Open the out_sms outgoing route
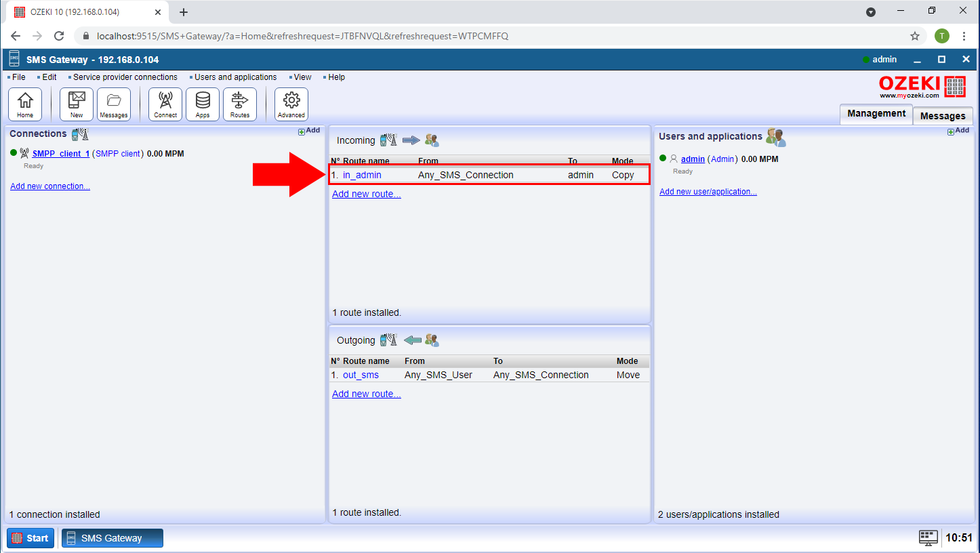Screen dimensions: 980x553 pyautogui.click(x=361, y=375)
